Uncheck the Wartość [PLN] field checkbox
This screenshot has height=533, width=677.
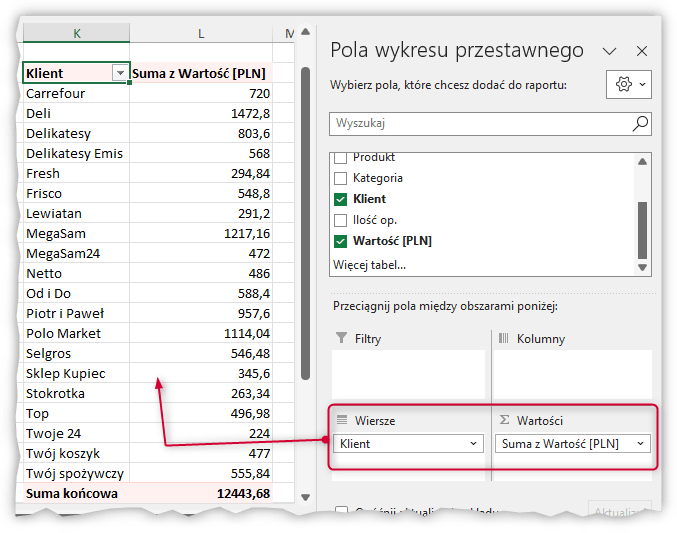coord(340,241)
